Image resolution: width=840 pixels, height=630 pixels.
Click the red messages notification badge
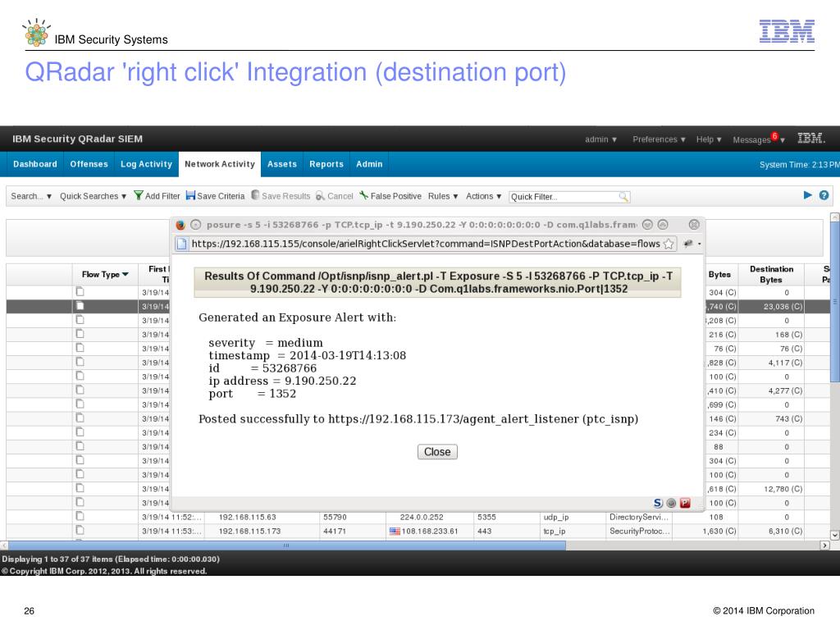[x=774, y=136]
